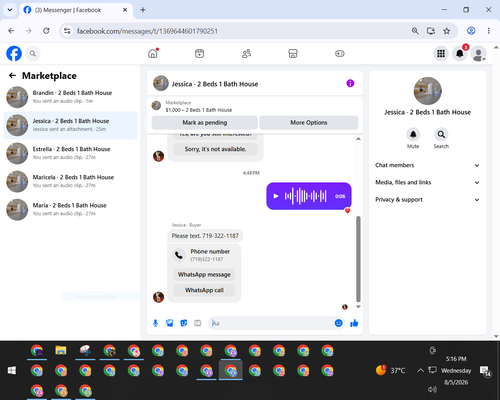Go to the Home feed icon
This screenshot has width=500, height=400.
coord(153,53)
